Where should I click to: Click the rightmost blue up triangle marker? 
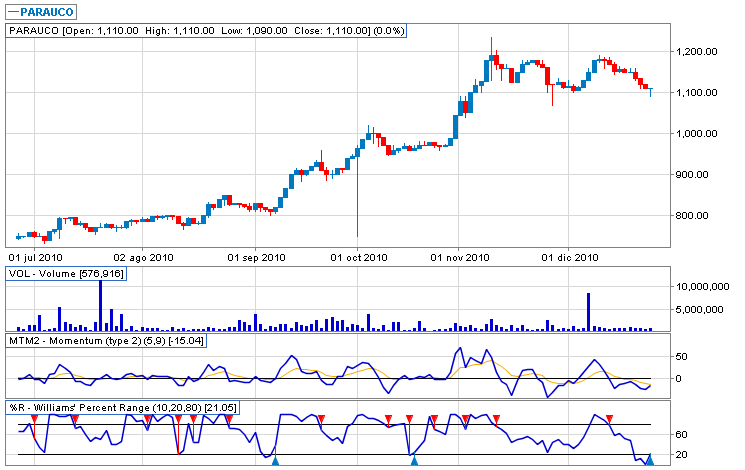[x=650, y=460]
